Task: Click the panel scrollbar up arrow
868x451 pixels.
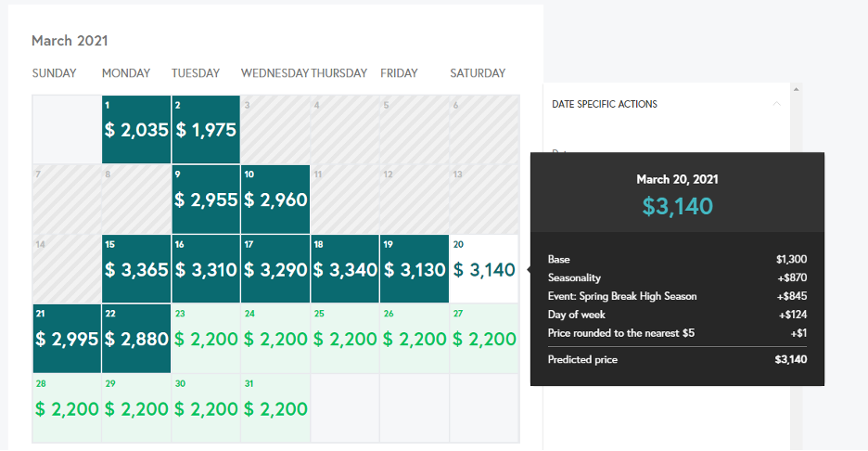Action: tap(796, 89)
